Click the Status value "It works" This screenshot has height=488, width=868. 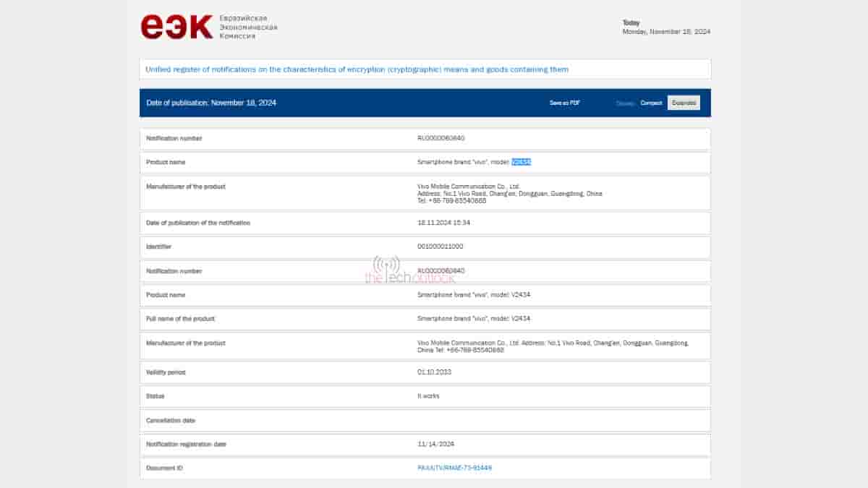(x=428, y=396)
